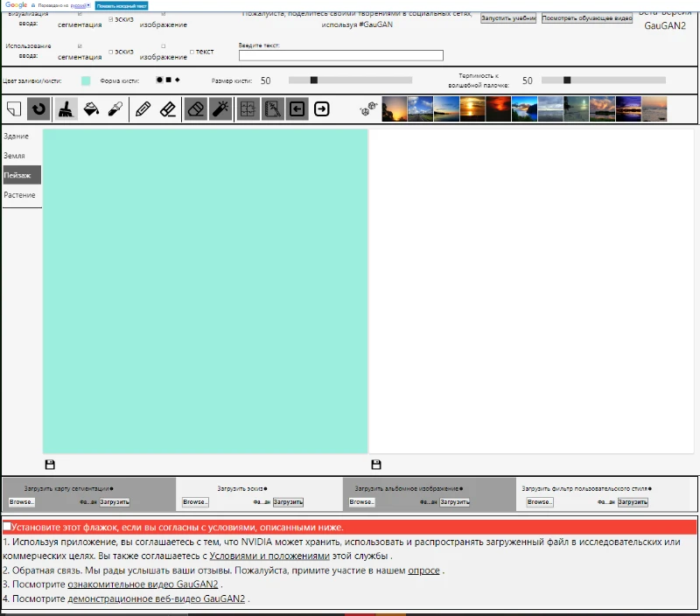Click the grid with wand icon

273,108
